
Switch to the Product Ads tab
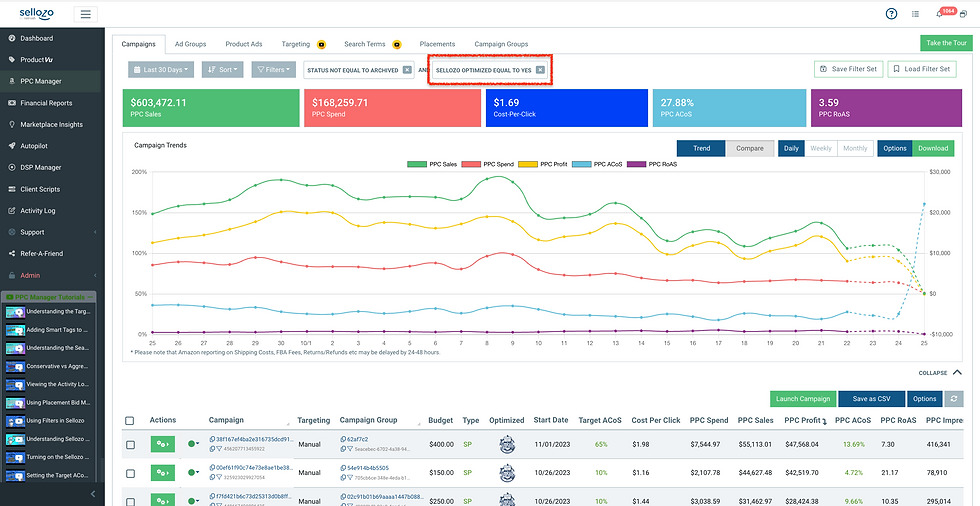tap(244, 44)
